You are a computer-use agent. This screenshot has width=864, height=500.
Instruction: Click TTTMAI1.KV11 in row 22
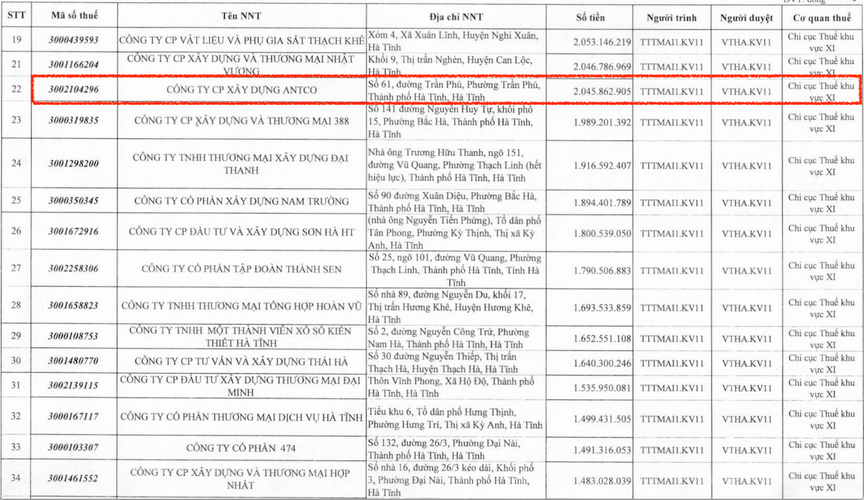(671, 92)
